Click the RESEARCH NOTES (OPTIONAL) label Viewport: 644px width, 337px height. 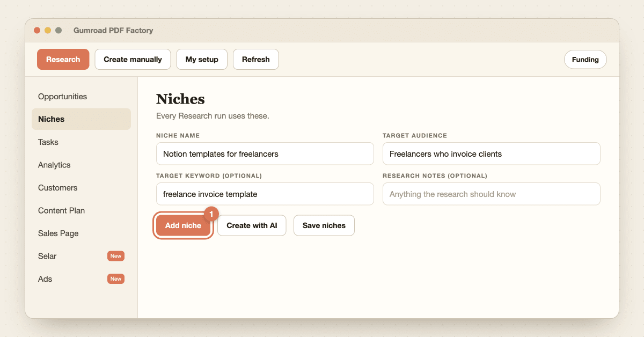[x=435, y=176]
